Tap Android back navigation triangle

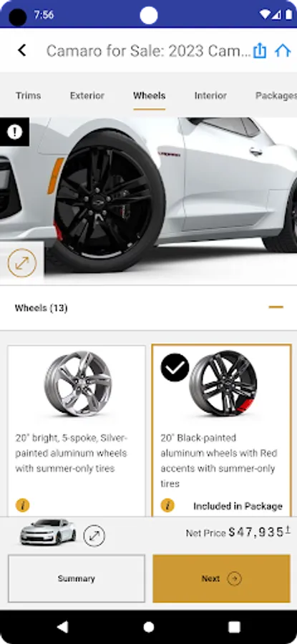(x=62, y=627)
